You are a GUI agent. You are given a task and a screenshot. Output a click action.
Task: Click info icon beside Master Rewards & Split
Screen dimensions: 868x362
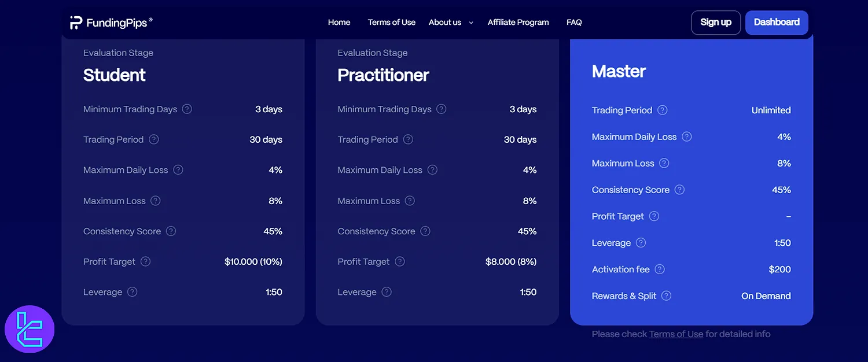(x=666, y=296)
